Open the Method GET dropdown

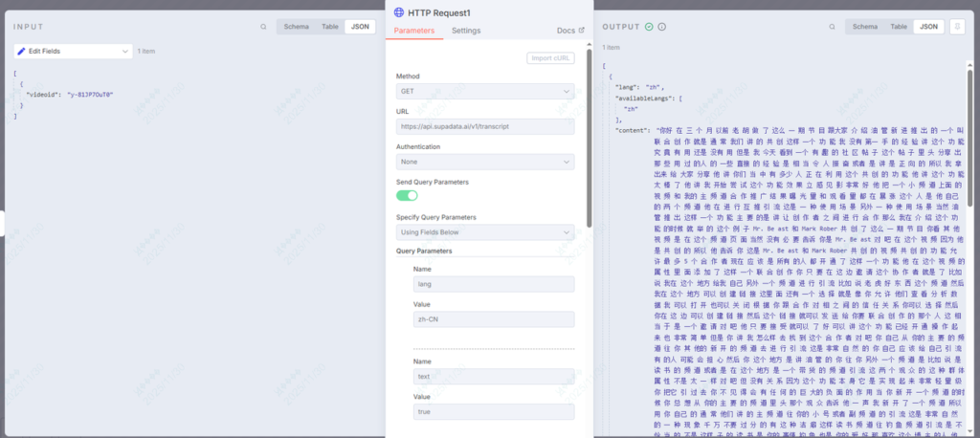coord(485,92)
